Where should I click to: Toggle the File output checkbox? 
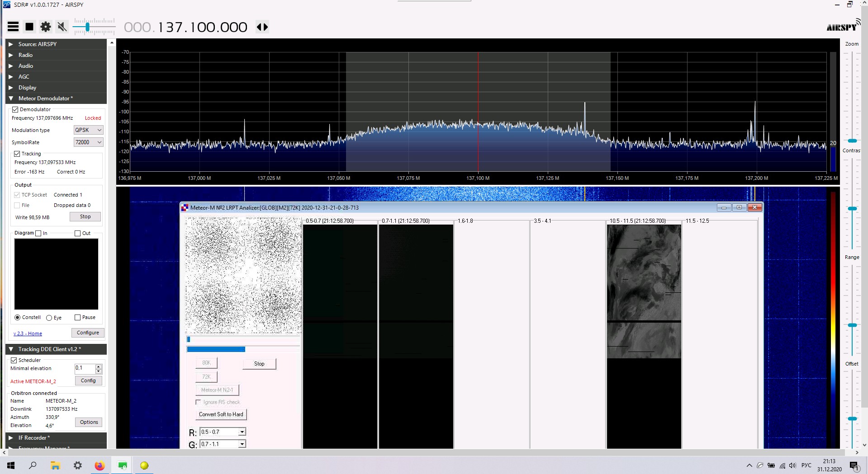click(x=17, y=205)
